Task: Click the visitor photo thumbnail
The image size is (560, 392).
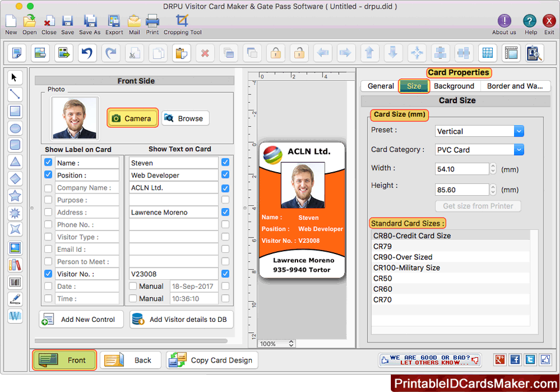Action: pos(75,118)
